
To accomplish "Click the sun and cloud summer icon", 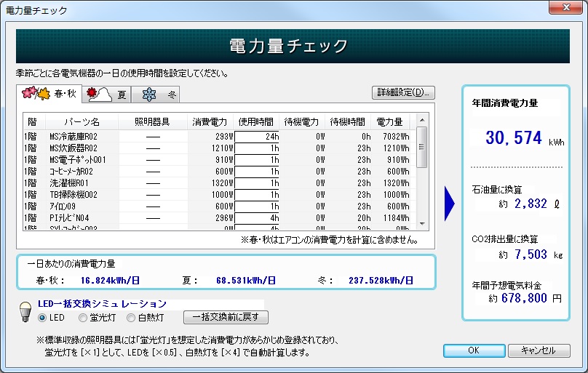I will 99,94.
